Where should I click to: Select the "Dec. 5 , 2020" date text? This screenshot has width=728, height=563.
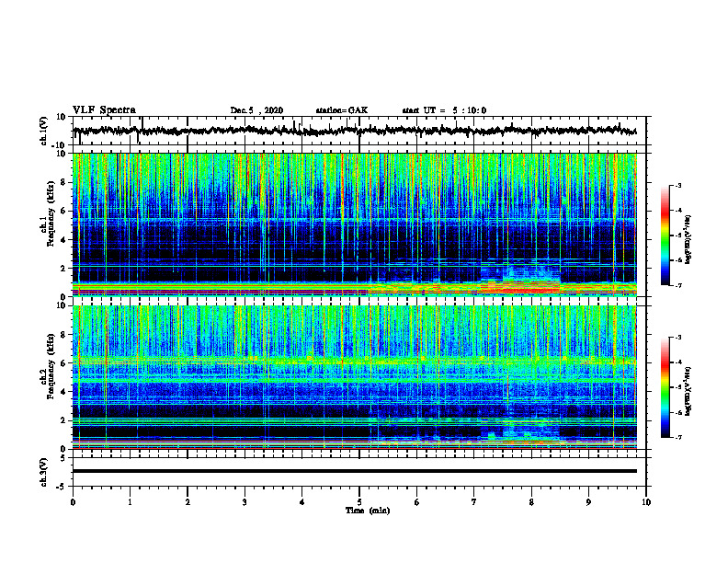point(256,110)
